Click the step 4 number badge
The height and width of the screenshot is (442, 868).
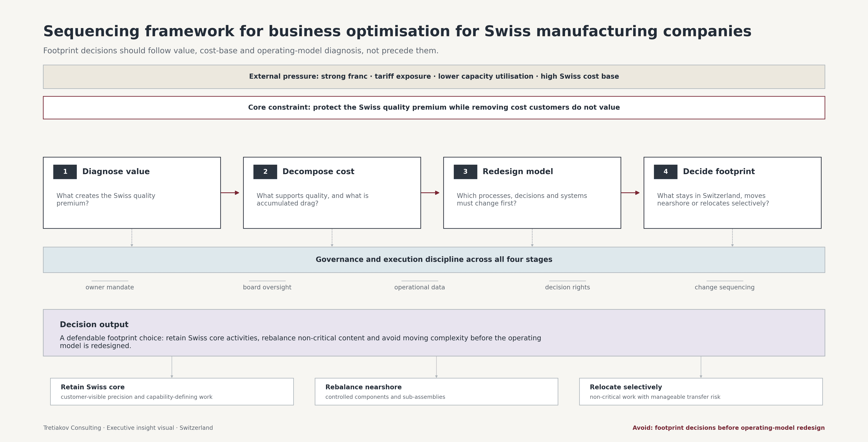(666, 172)
